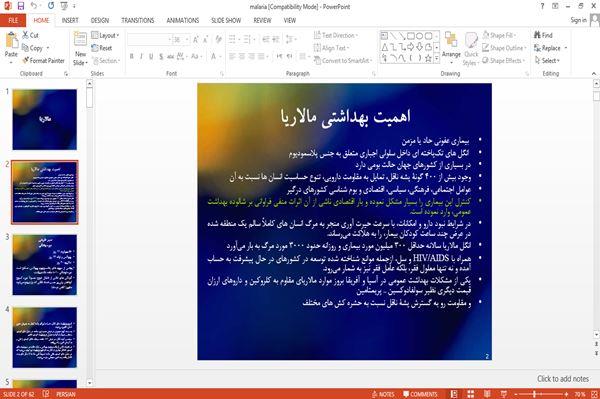This screenshot has height=399, width=600.
Task: Open the Quick Styles gallery
Action: (471, 48)
